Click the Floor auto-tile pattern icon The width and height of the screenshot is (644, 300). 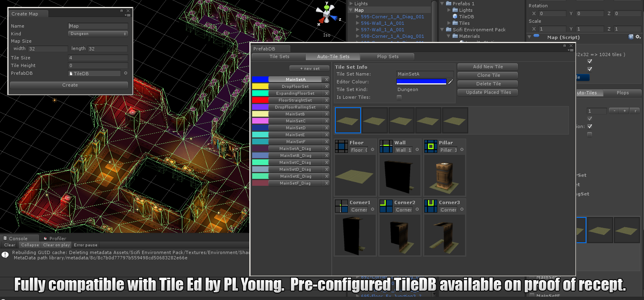tap(341, 146)
